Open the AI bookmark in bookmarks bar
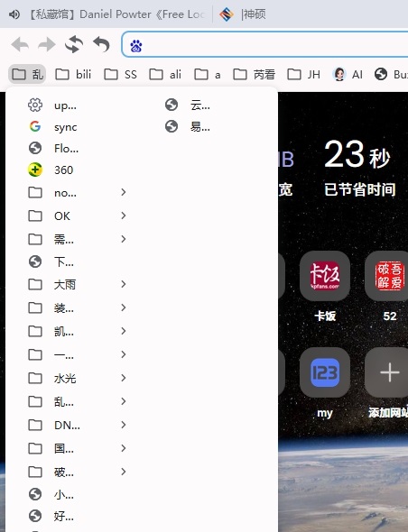408x532 pixels. [348, 74]
